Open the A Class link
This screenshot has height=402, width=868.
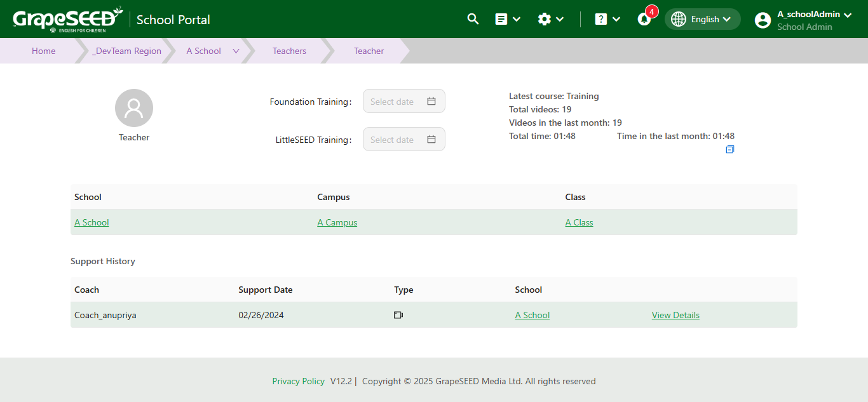[580, 222]
